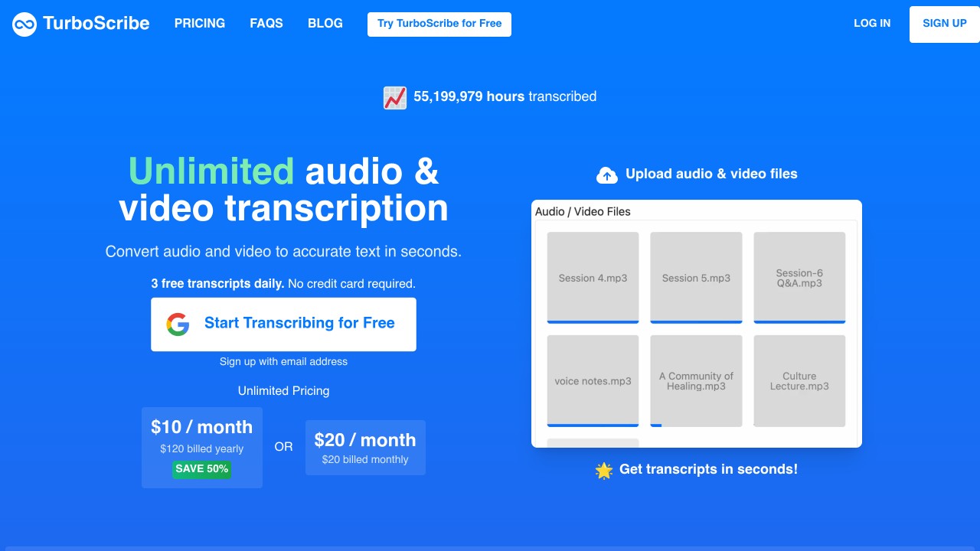
Task: Select the $20 / month pricing card
Action: (x=365, y=448)
